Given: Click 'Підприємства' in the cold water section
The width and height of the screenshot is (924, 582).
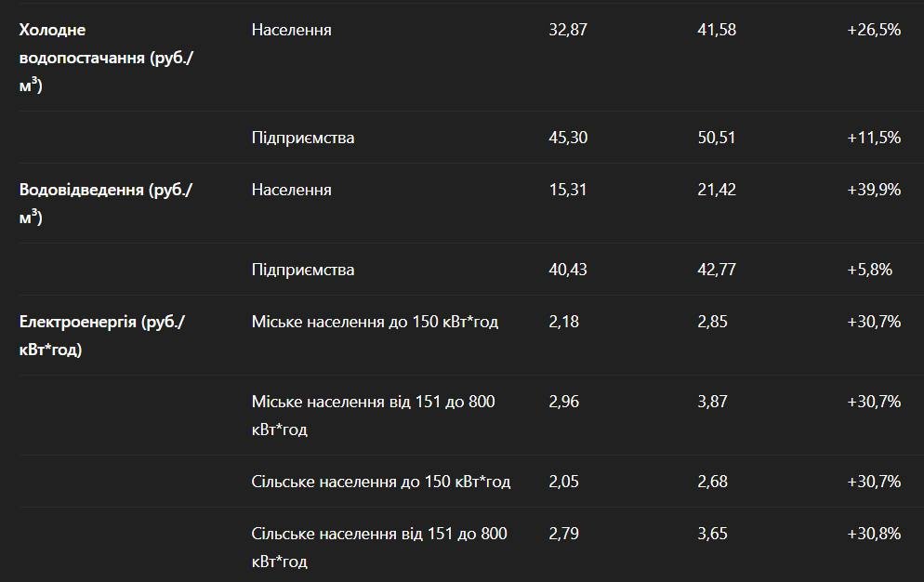Looking at the screenshot, I should coord(302,138).
